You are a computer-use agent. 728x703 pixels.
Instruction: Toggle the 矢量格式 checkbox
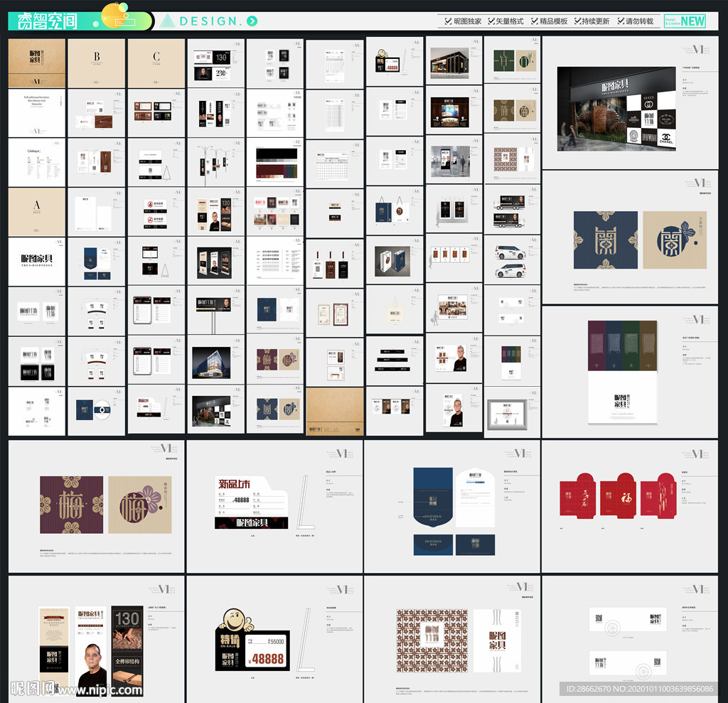coord(491,21)
